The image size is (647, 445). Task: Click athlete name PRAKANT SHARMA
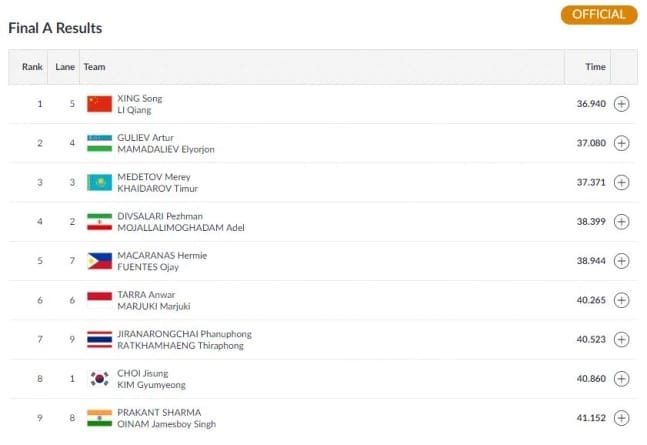(x=159, y=412)
